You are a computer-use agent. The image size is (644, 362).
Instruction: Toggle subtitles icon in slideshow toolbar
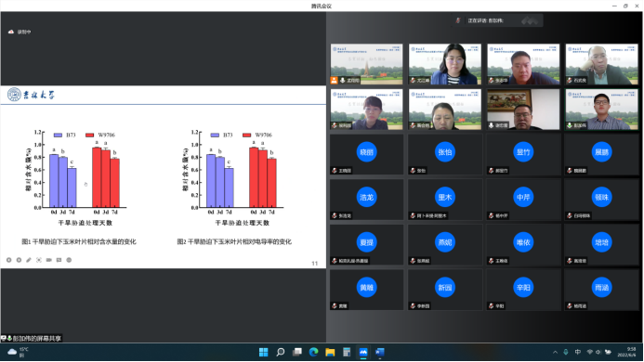(59, 260)
